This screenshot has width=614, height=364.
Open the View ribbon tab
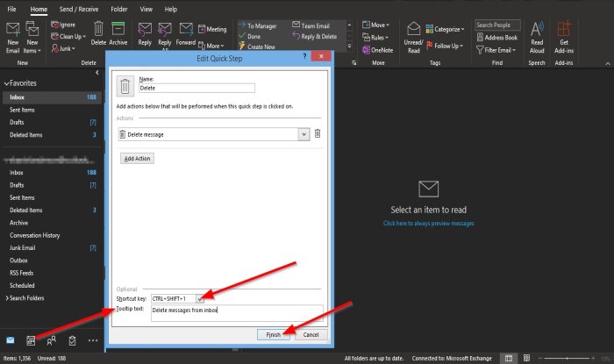click(x=147, y=9)
